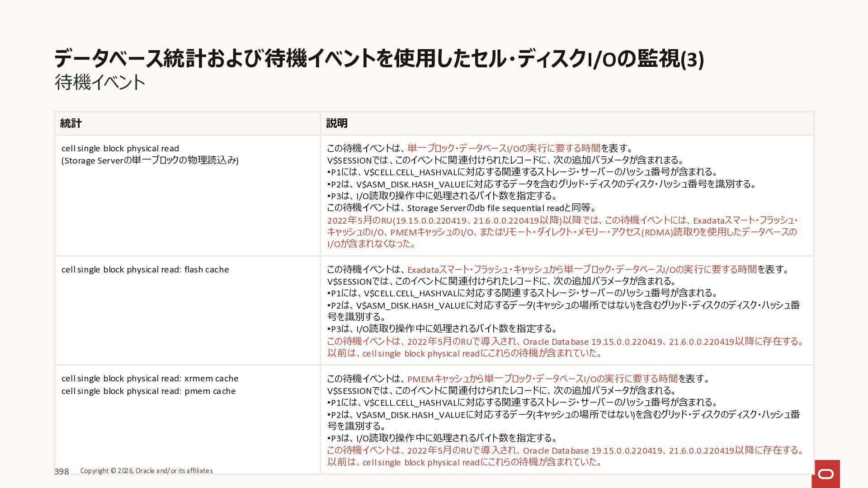
Task: Click red text 単一ブロック・データベースI/Oの実行に要する時間
Action: (x=504, y=148)
